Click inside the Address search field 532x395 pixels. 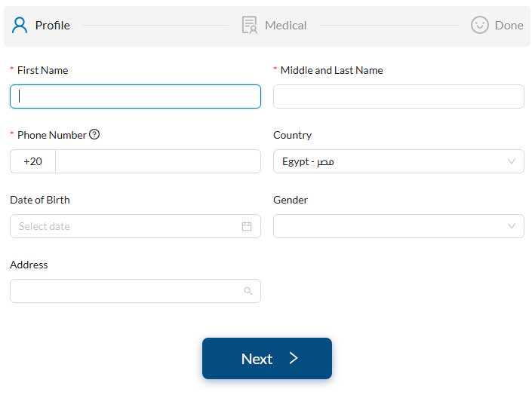(125, 291)
